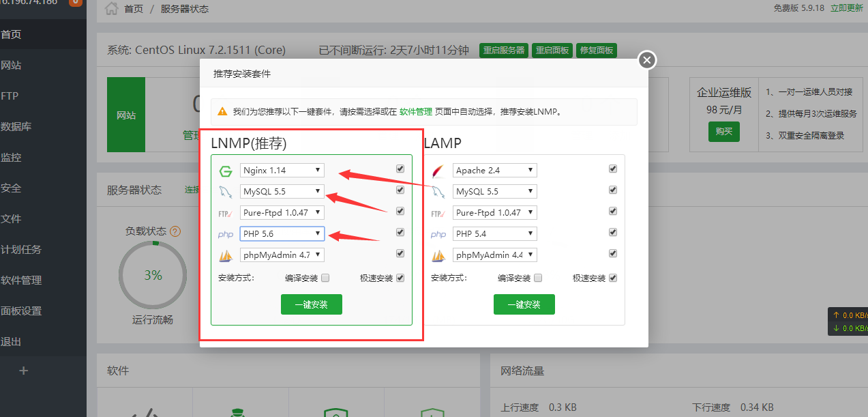Click the php logo in the LNMP list
Screen dimensions: 868x417
[x=226, y=234]
